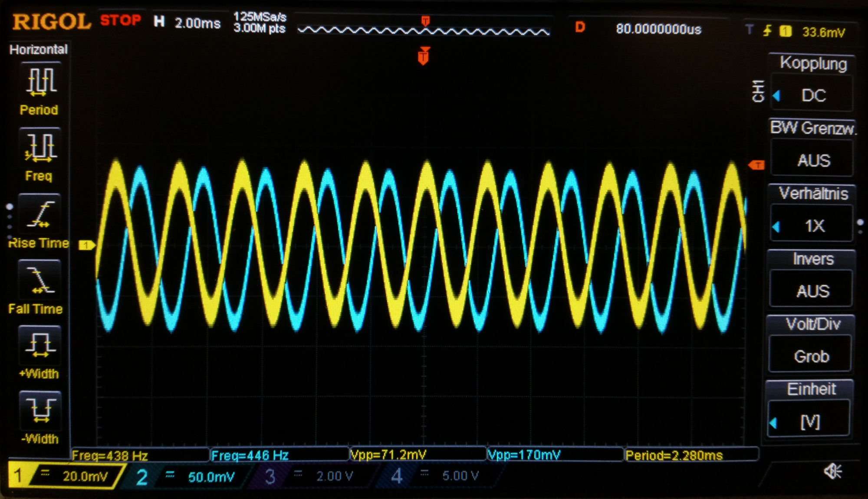Select the Rise Time measurement icon
Screen dimensions: 868x499
40,213
